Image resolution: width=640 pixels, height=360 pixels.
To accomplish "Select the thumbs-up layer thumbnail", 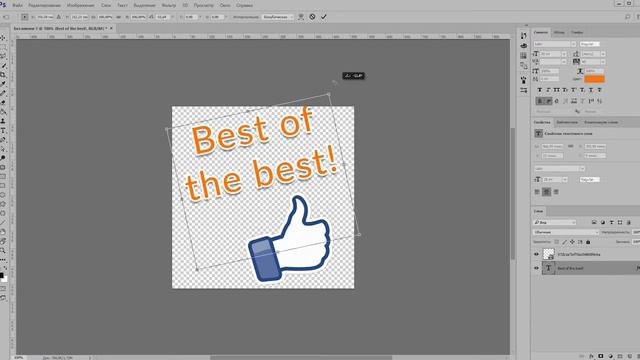I will tap(549, 254).
